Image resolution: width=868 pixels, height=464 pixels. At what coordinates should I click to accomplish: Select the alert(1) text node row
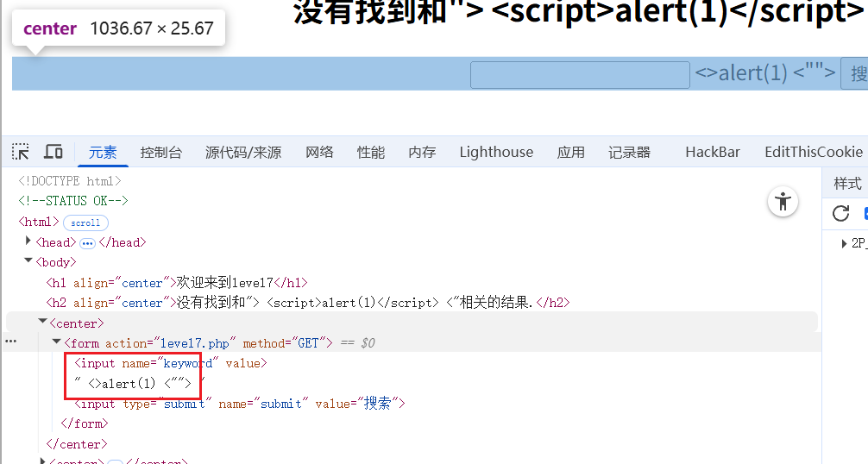[x=139, y=383]
